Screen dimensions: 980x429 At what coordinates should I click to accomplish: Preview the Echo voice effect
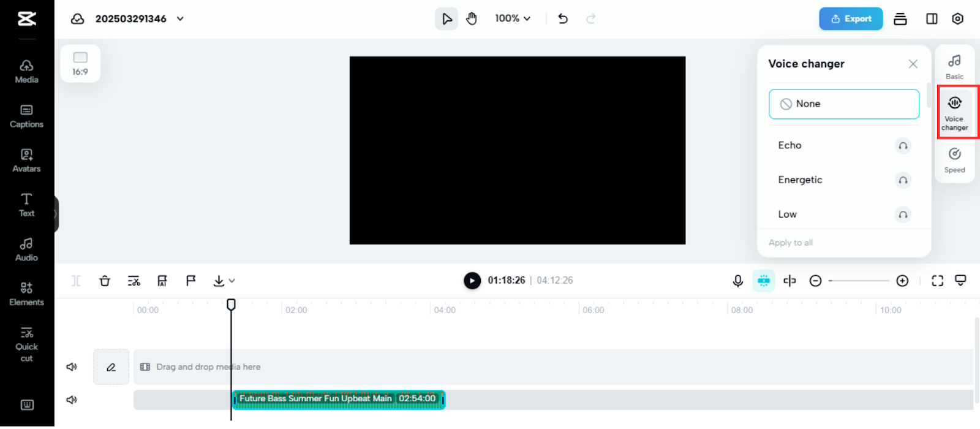[903, 146]
